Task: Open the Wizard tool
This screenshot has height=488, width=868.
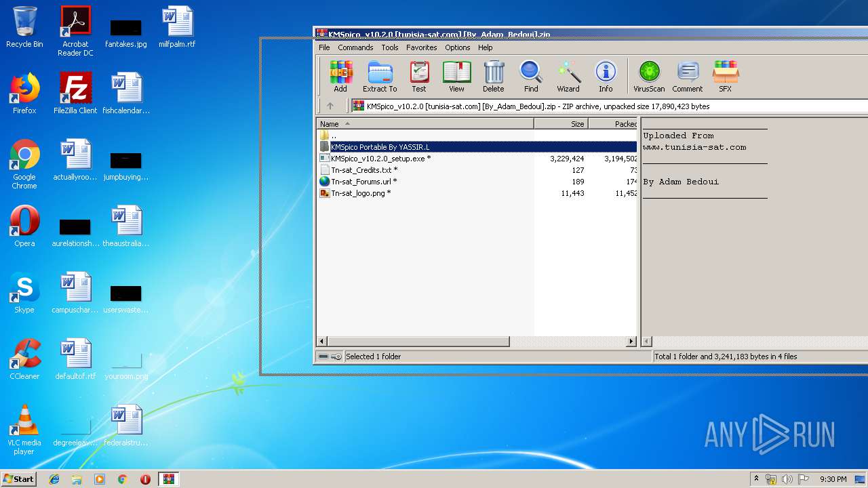Action: [x=568, y=77]
